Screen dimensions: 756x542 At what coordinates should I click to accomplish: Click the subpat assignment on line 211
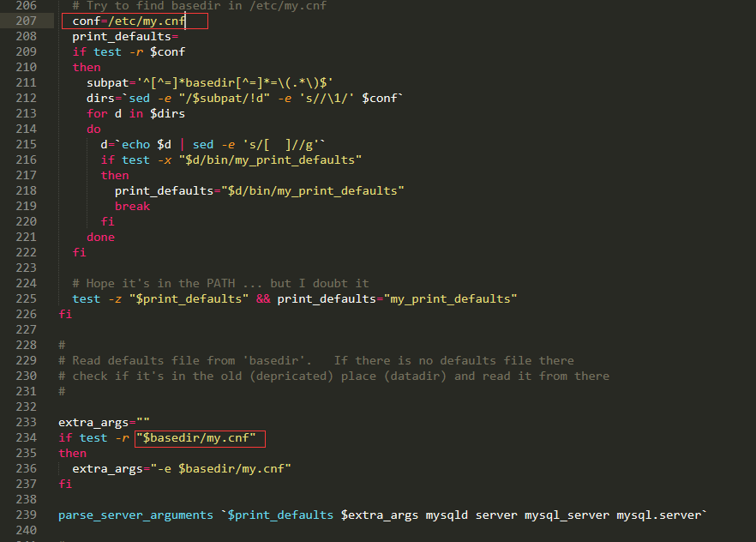point(210,83)
